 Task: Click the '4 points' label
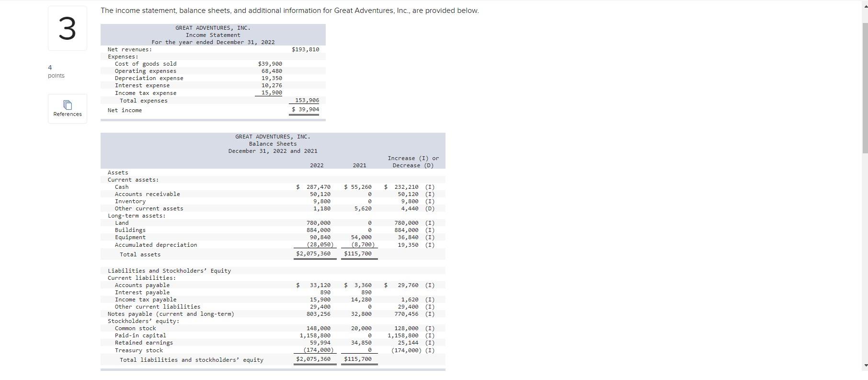pos(56,71)
